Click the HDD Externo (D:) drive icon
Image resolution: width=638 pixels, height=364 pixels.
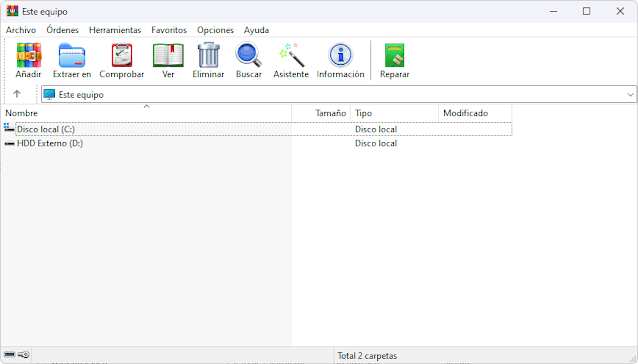pyautogui.click(x=9, y=143)
